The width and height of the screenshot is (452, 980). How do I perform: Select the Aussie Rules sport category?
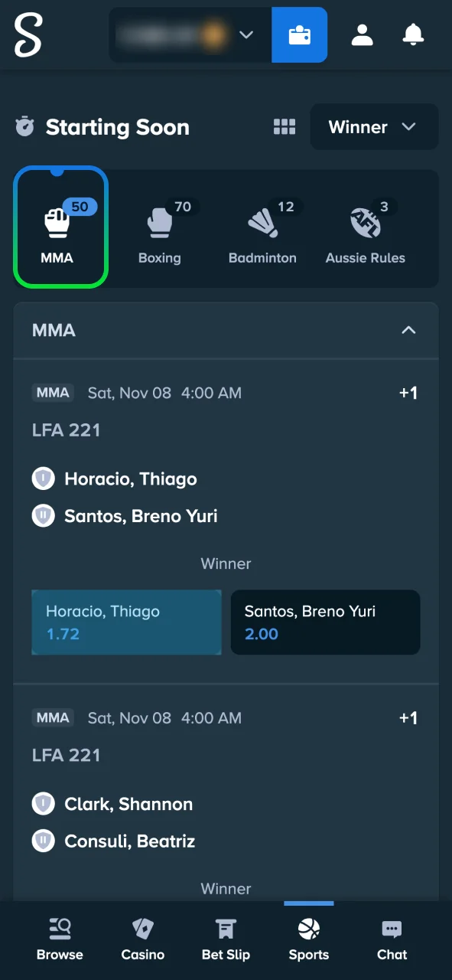click(x=366, y=227)
